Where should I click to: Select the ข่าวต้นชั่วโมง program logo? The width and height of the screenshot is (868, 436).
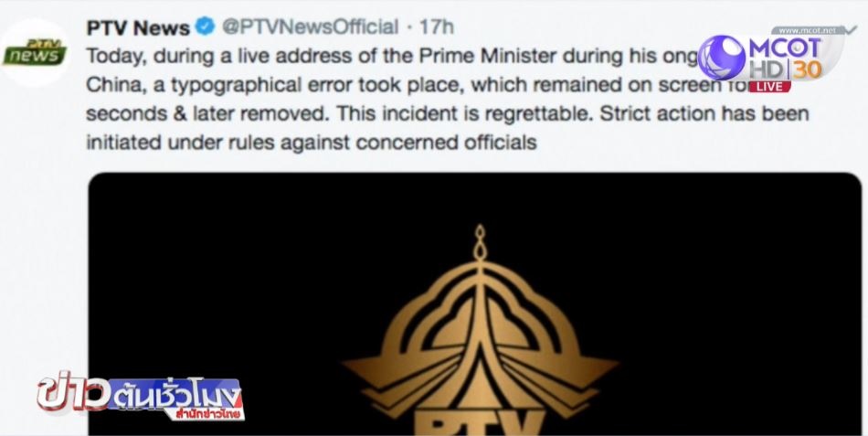coord(141,395)
